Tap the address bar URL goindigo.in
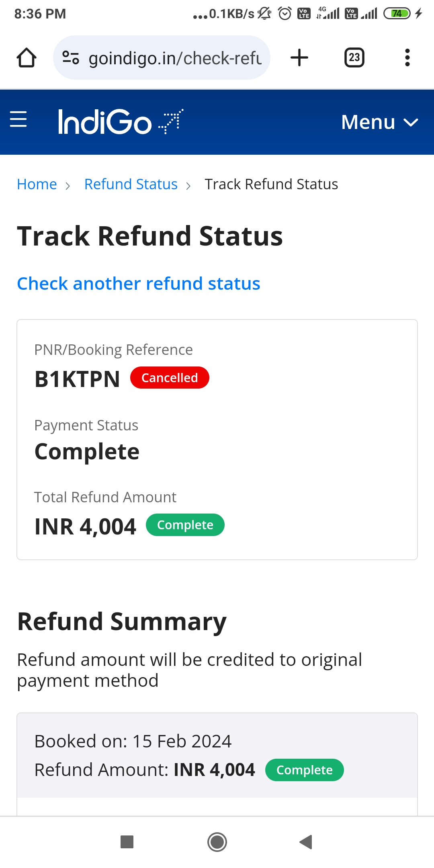Screen dimensions: 434x868 [175, 58]
